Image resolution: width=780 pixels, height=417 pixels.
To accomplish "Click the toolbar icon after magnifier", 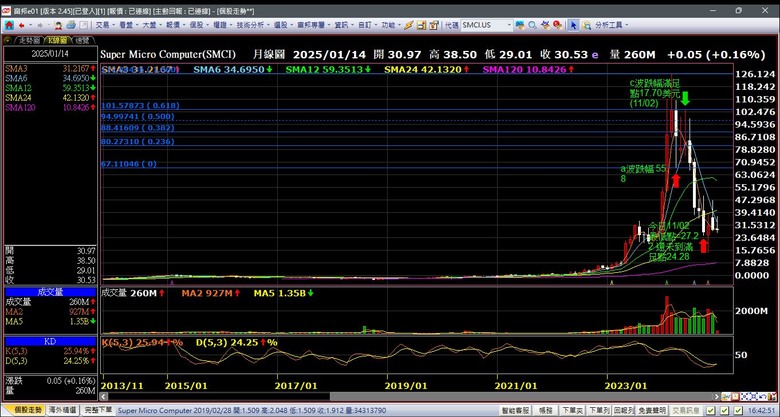I will pyautogui.click(x=545, y=25).
